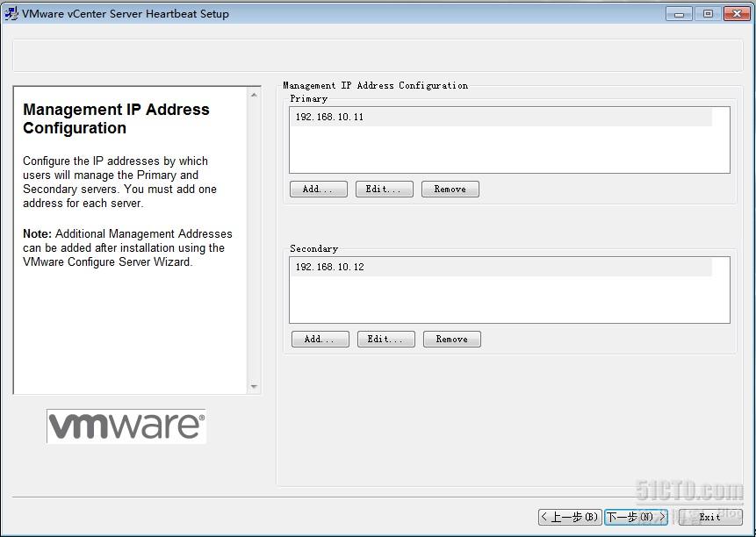Remove the selected Primary address
Screen dimensions: 756x537
(450, 189)
